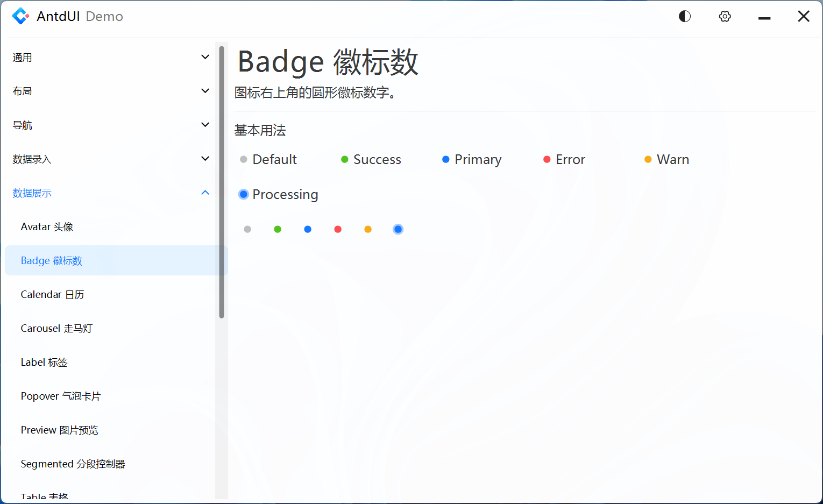Minimize the AntdUI Demo window
Image resolution: width=823 pixels, height=504 pixels.
pos(764,17)
